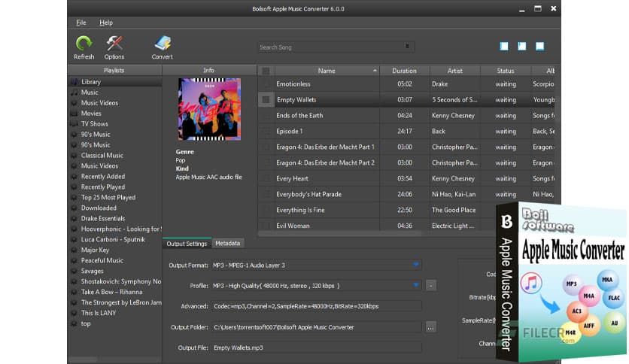Click the Recently Played playlist icon
Viewport: 629px width, 364px height.
74,187
